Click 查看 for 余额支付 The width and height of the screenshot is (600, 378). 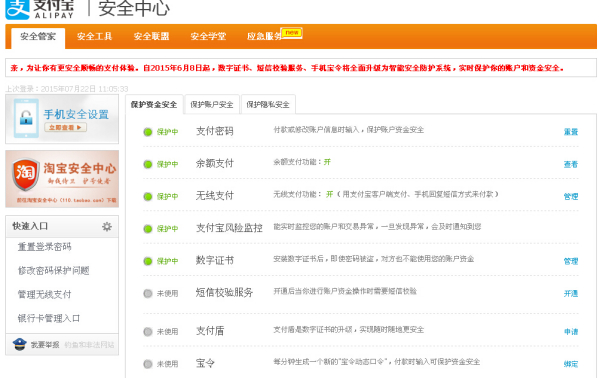coord(571,165)
